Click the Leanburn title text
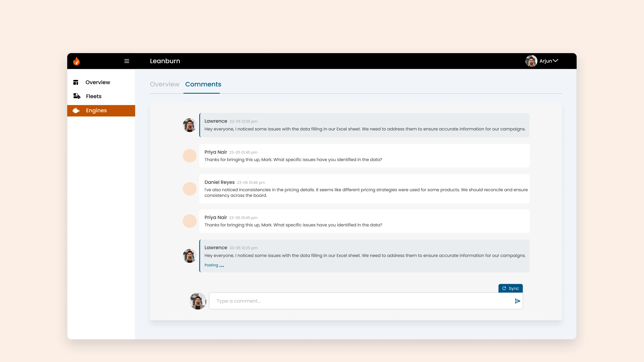 [165, 61]
